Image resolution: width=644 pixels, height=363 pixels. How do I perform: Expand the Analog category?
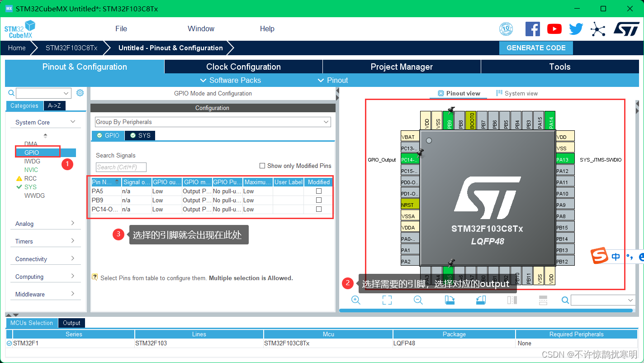[73, 223]
